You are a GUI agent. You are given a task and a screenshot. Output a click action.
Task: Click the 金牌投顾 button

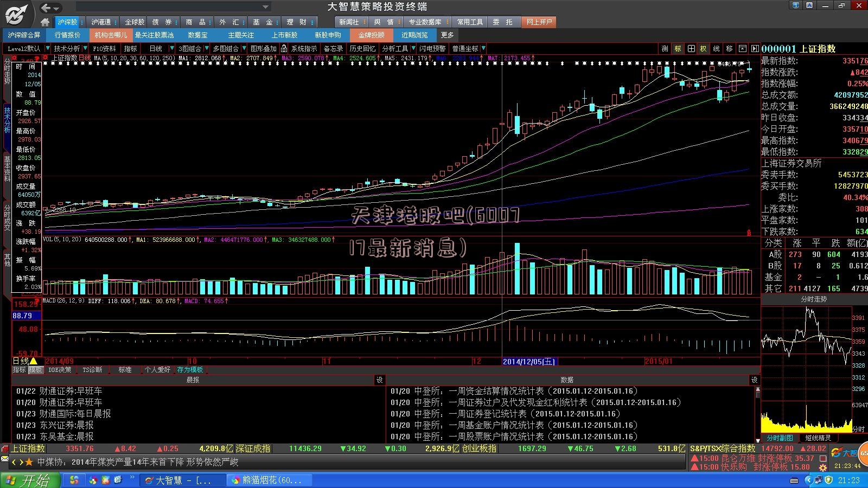pyautogui.click(x=371, y=35)
